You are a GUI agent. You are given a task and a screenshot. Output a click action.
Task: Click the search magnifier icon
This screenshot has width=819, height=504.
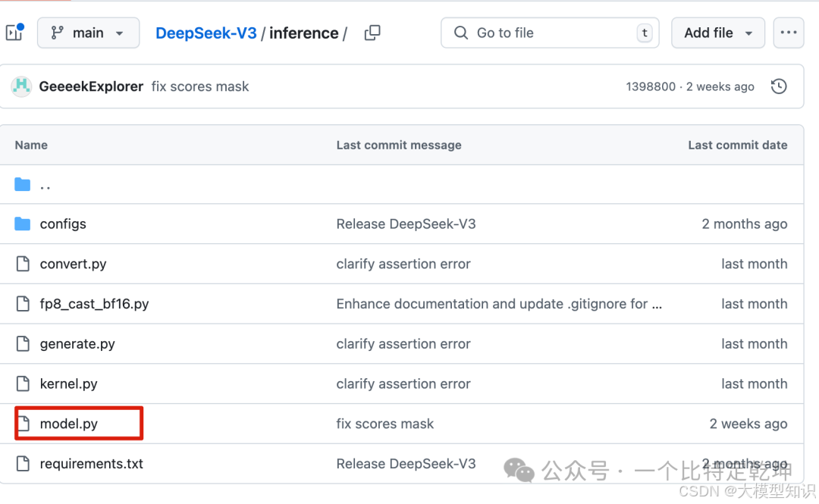tap(461, 33)
